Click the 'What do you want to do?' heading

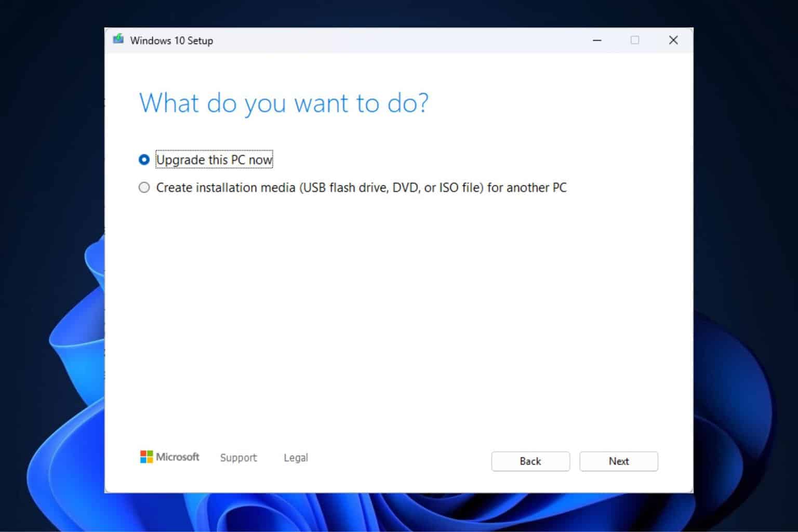(284, 103)
